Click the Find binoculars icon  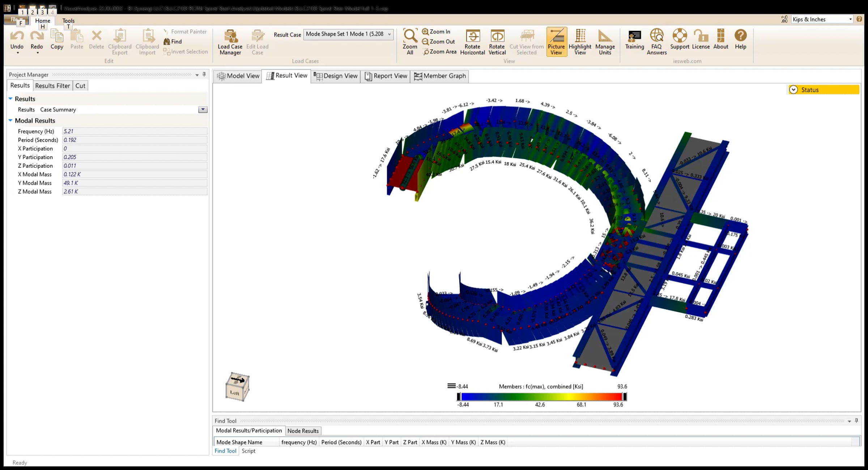[x=167, y=42]
